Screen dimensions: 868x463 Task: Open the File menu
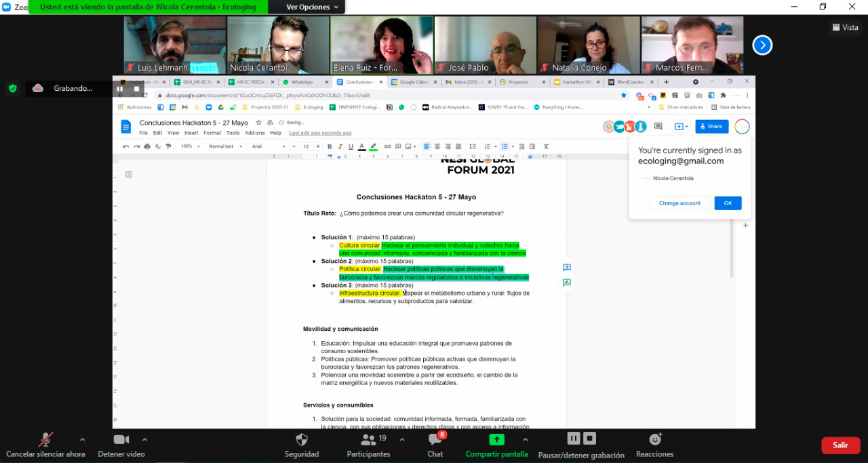[143, 133]
